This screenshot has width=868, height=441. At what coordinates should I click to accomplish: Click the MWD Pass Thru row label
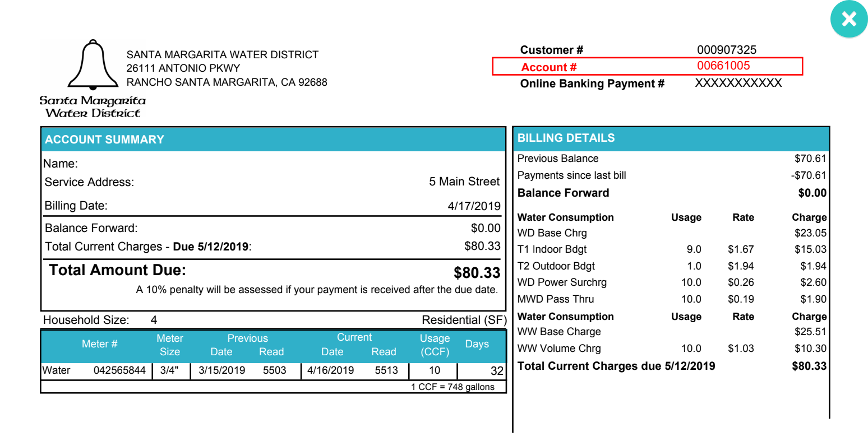[x=555, y=299]
